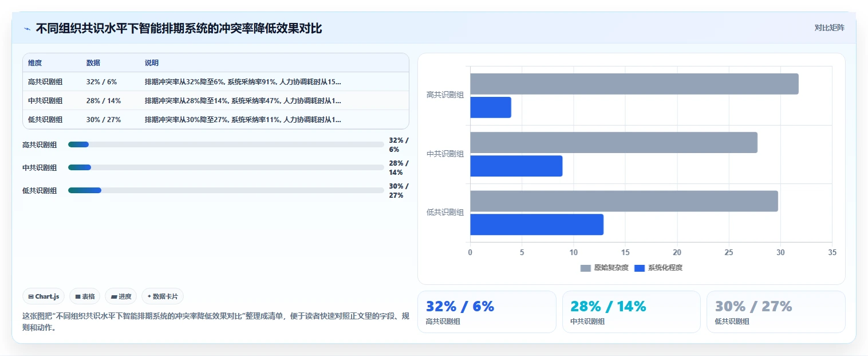
Task: Click the 30% / 27% value beside progress bar
Action: 399,190
